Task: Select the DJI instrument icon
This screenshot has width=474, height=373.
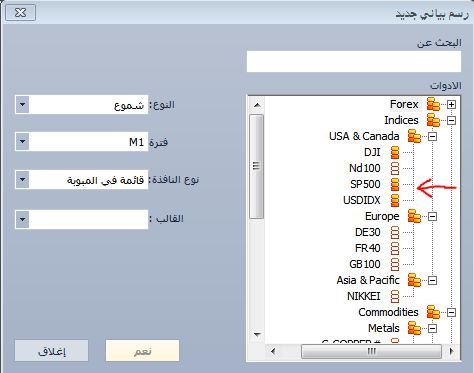Action: pyautogui.click(x=395, y=152)
